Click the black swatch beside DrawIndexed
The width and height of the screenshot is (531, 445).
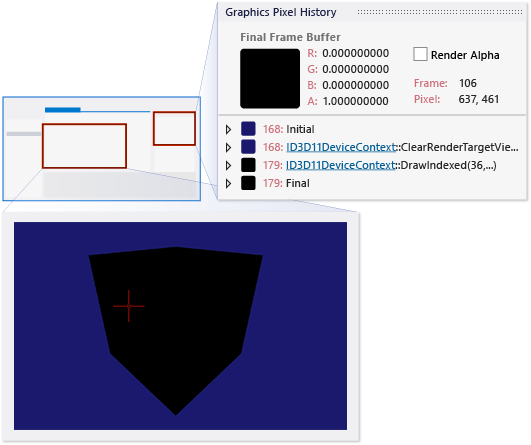[x=248, y=165]
